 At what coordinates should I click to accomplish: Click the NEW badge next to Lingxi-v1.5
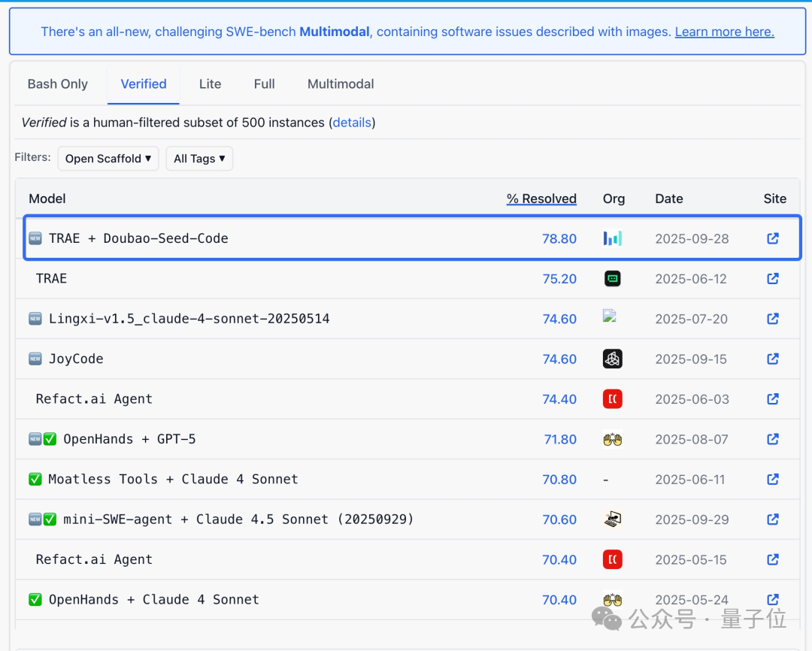pyautogui.click(x=33, y=319)
